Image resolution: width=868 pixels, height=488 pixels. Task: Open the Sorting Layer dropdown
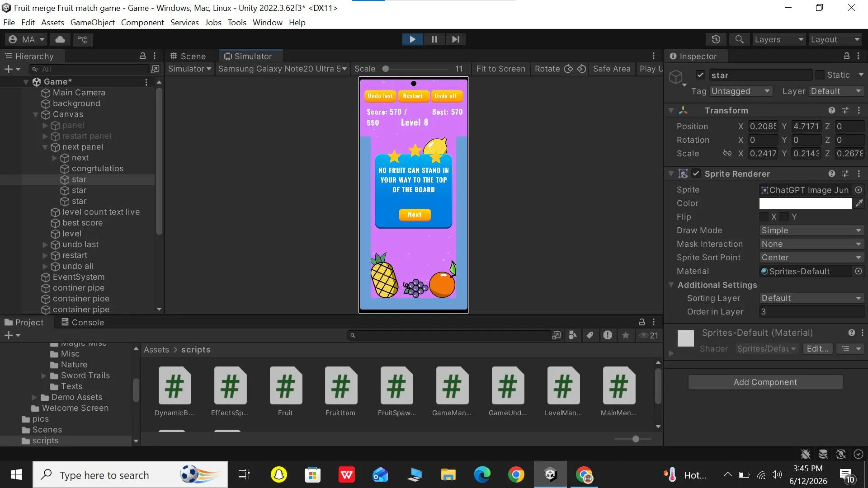[x=811, y=298]
